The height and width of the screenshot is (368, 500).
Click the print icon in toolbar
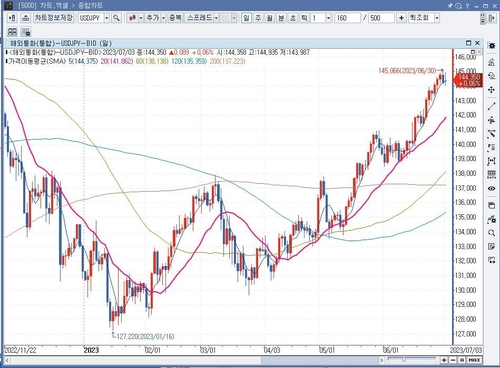[26, 18]
